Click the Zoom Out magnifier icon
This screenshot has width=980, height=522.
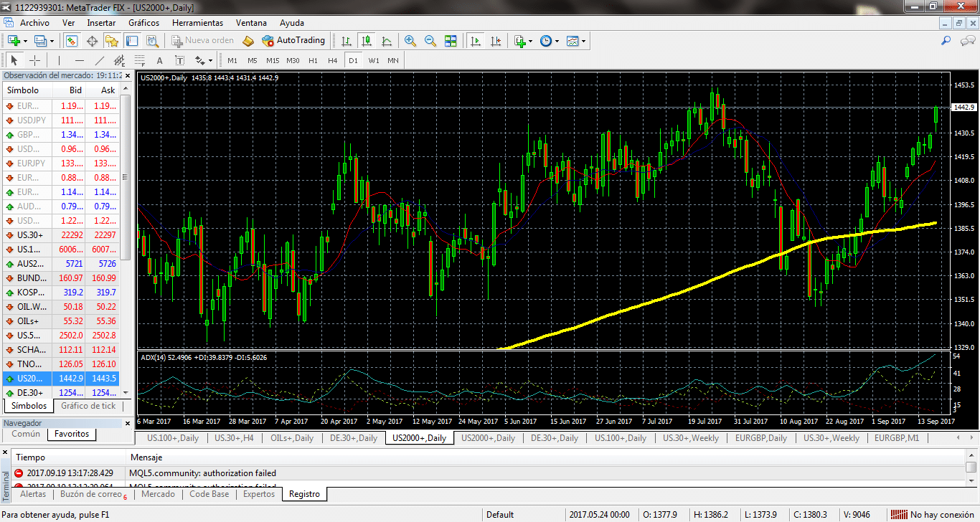point(430,41)
